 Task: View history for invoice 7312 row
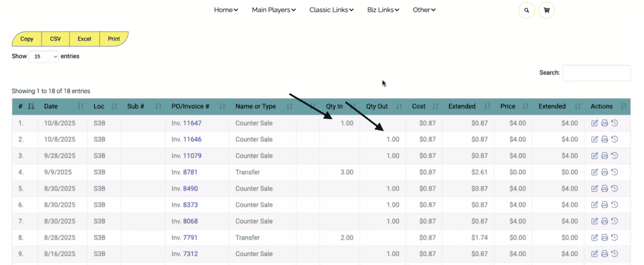click(x=614, y=254)
